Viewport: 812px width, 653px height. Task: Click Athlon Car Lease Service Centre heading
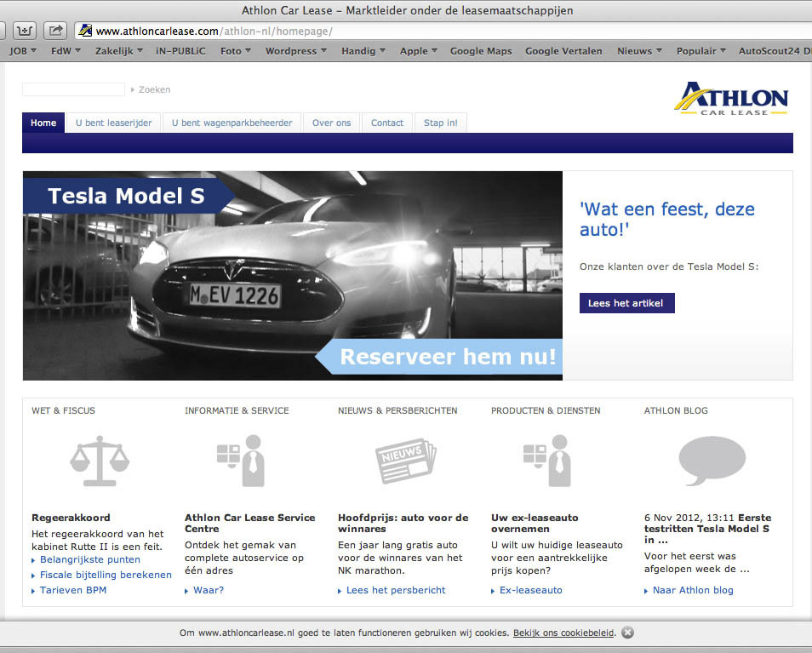[x=249, y=523]
